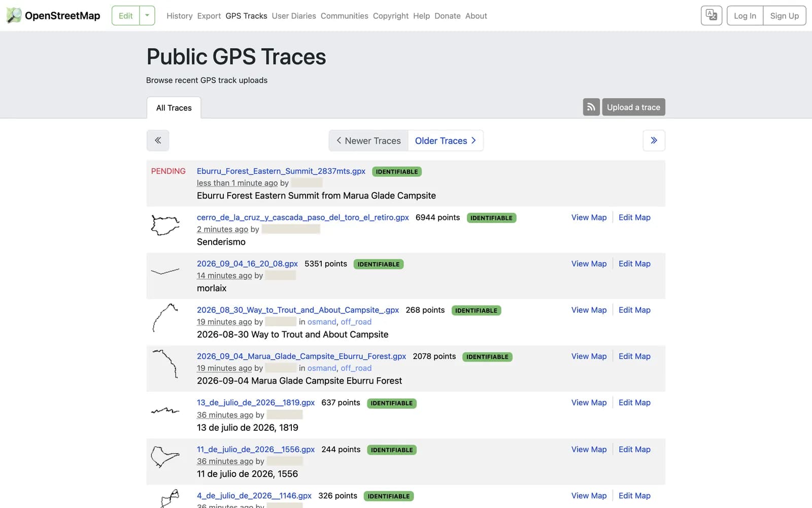This screenshot has width=812, height=508.
Task: Open the Export menu item
Action: pyautogui.click(x=209, y=16)
